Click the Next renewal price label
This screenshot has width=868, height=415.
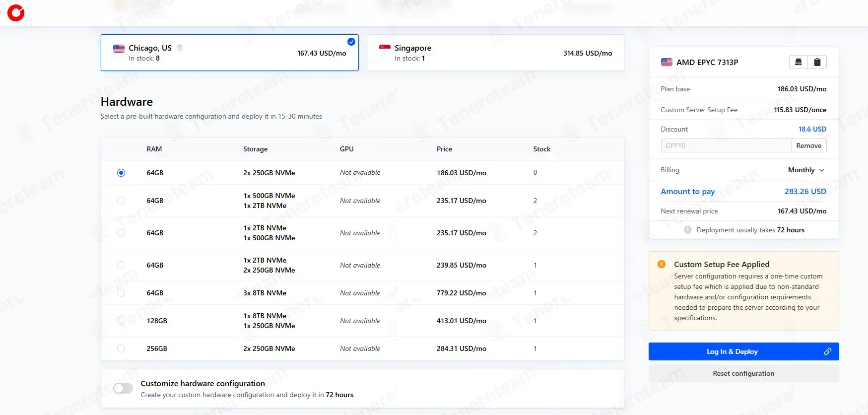[x=689, y=211]
